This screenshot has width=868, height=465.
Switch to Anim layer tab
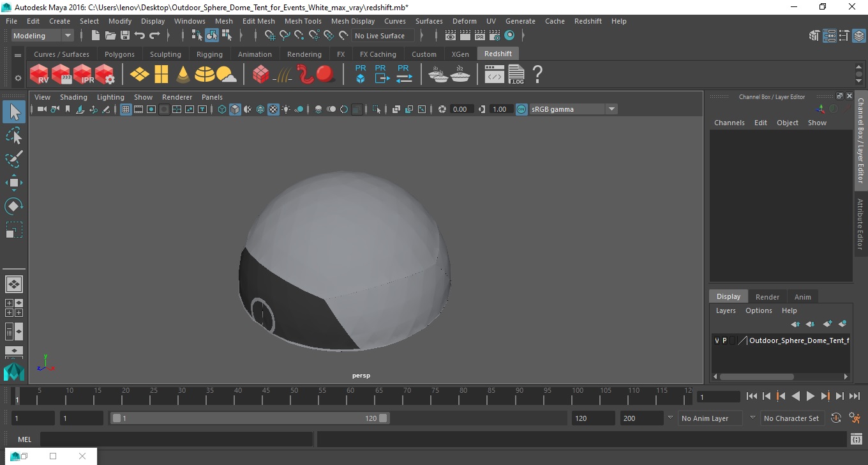coord(802,297)
